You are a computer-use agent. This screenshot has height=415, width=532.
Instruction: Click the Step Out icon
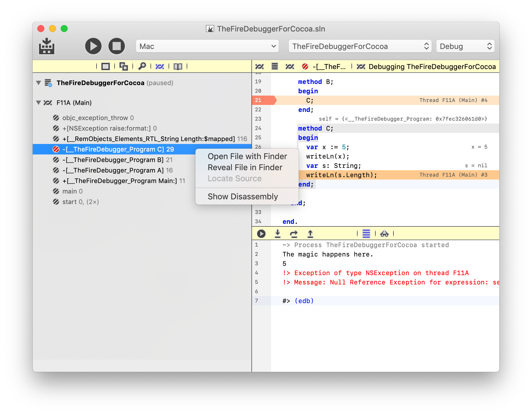pyautogui.click(x=310, y=233)
